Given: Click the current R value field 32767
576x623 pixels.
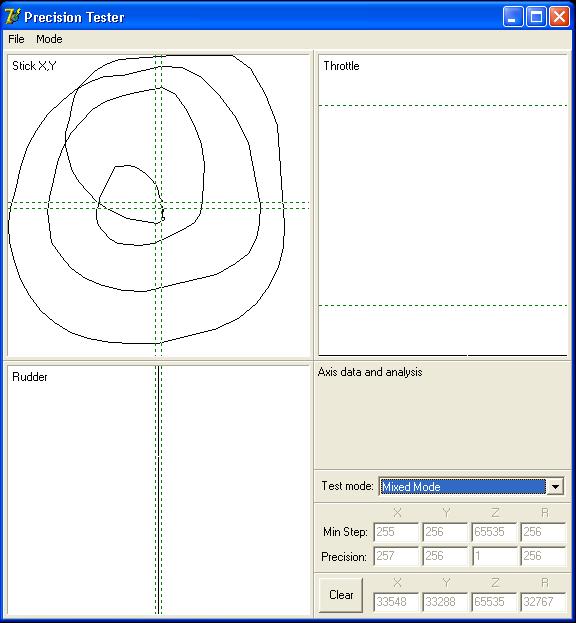Looking at the screenshot, I should point(543,602).
